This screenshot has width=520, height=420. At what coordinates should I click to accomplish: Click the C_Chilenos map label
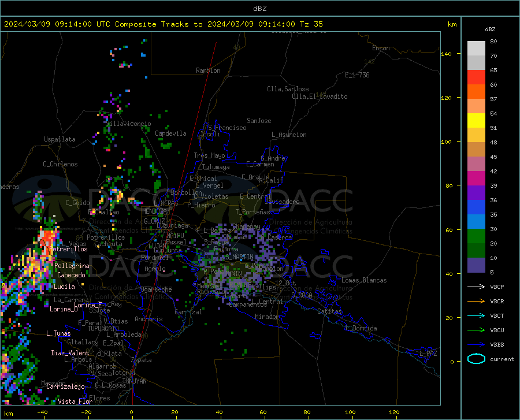60,164
